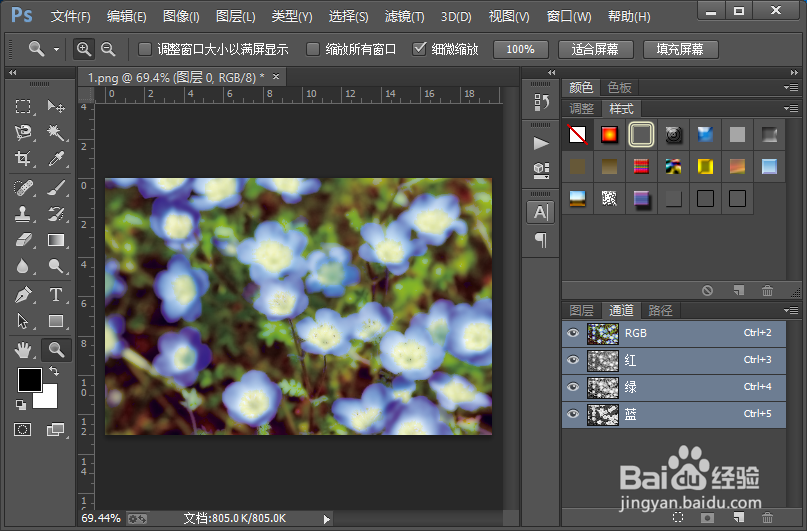Click the 100% zoom button
This screenshot has width=807, height=531.
click(520, 49)
